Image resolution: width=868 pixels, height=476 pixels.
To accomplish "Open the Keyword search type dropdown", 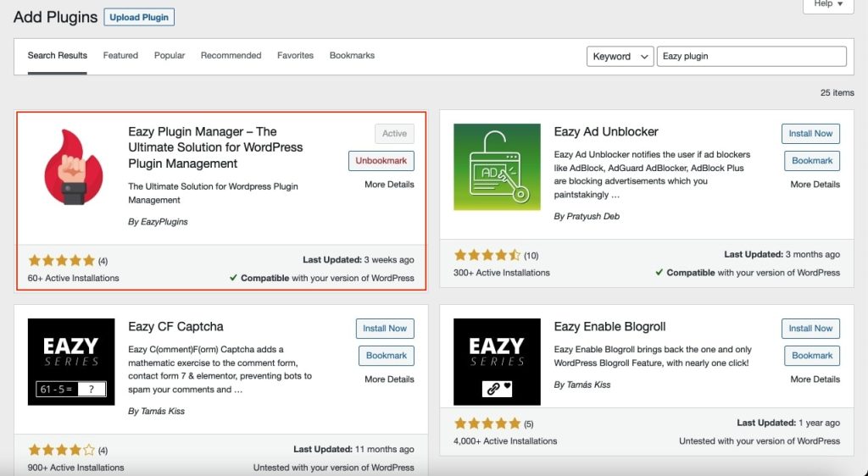I will coord(620,57).
